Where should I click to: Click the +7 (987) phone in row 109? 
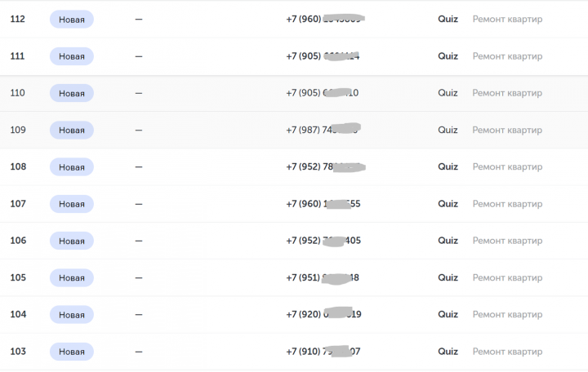tap(323, 131)
